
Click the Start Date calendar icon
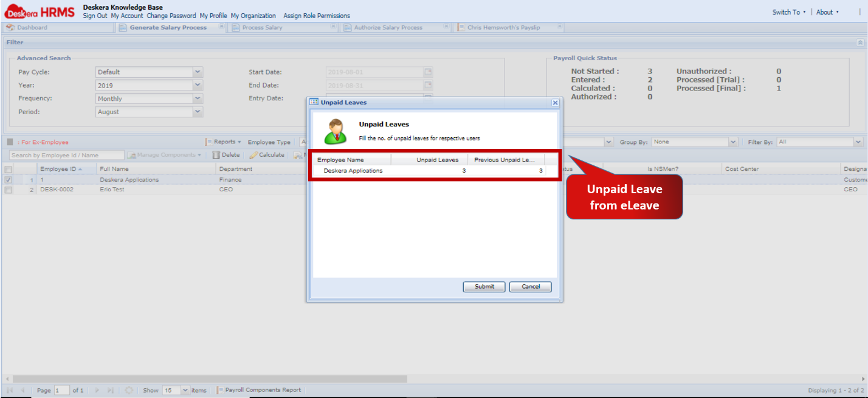click(427, 72)
